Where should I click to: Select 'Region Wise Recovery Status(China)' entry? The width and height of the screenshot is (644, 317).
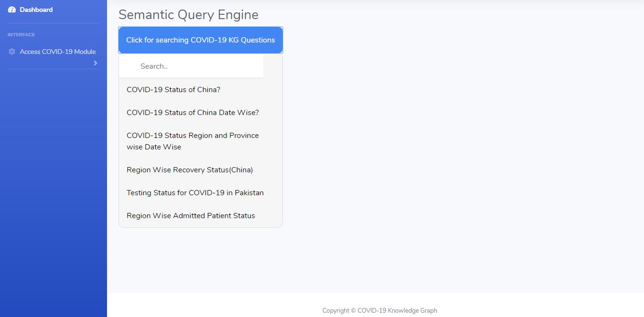click(x=190, y=170)
